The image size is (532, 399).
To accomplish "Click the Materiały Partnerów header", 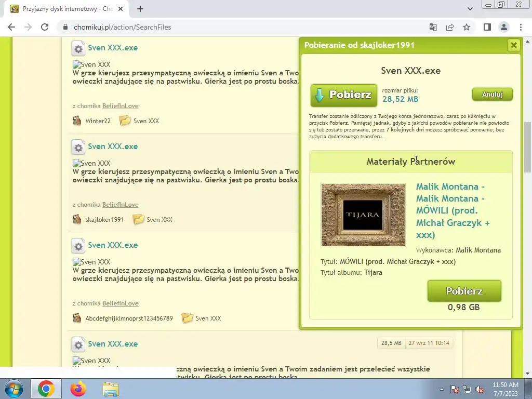I will click(x=410, y=162).
